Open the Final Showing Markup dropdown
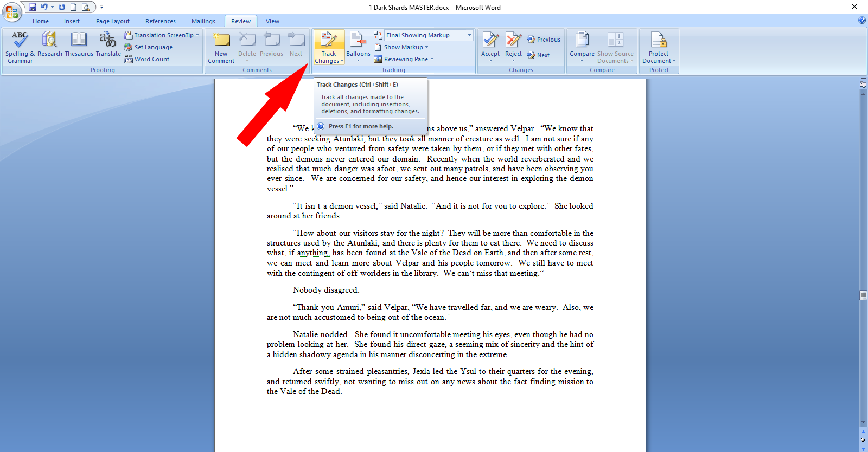The width and height of the screenshot is (868, 452). [429, 35]
